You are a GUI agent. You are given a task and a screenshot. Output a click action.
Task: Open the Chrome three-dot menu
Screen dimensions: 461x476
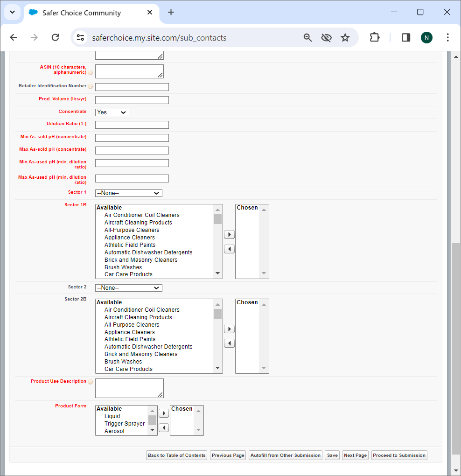[447, 38]
